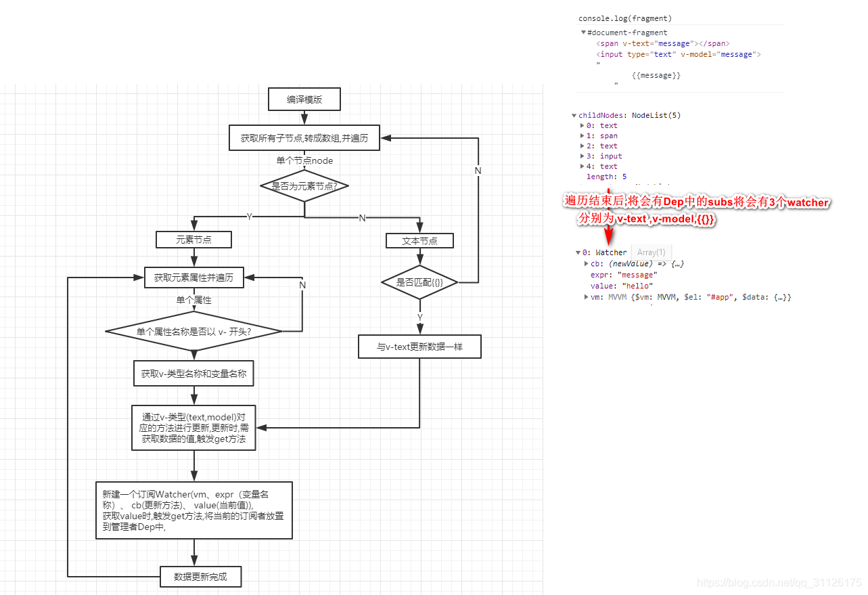Collapse the '0: Watcher' object
The image size is (868, 595).
pyautogui.click(x=578, y=252)
